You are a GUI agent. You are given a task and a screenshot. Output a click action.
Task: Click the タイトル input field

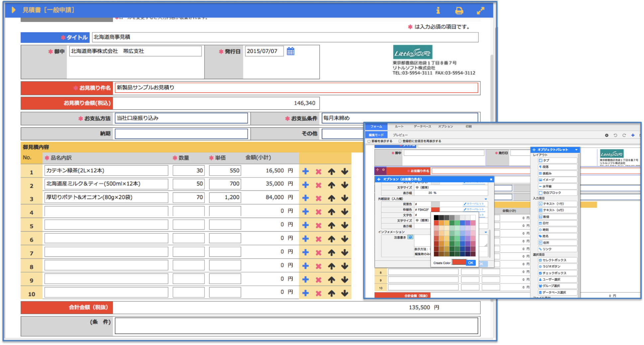(285, 37)
